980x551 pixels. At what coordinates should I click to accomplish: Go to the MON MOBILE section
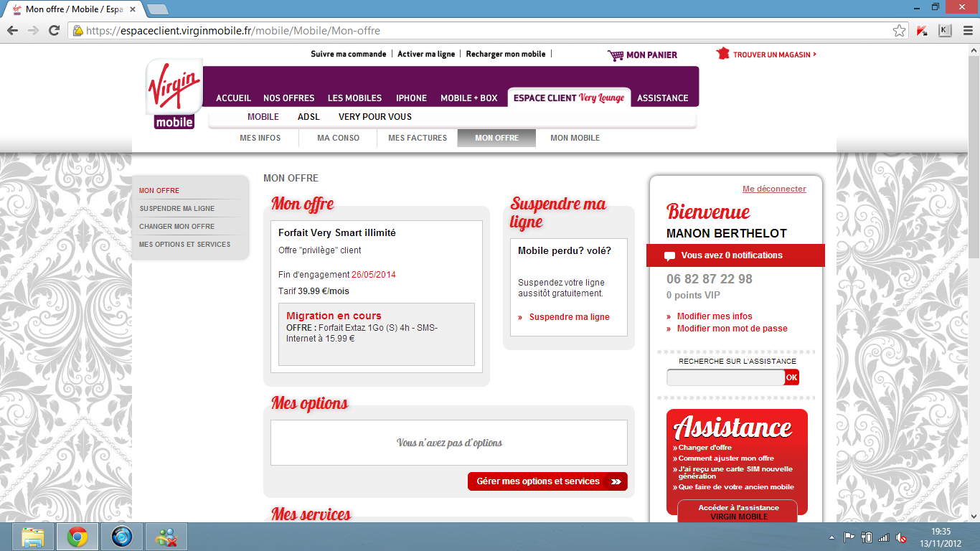[575, 138]
